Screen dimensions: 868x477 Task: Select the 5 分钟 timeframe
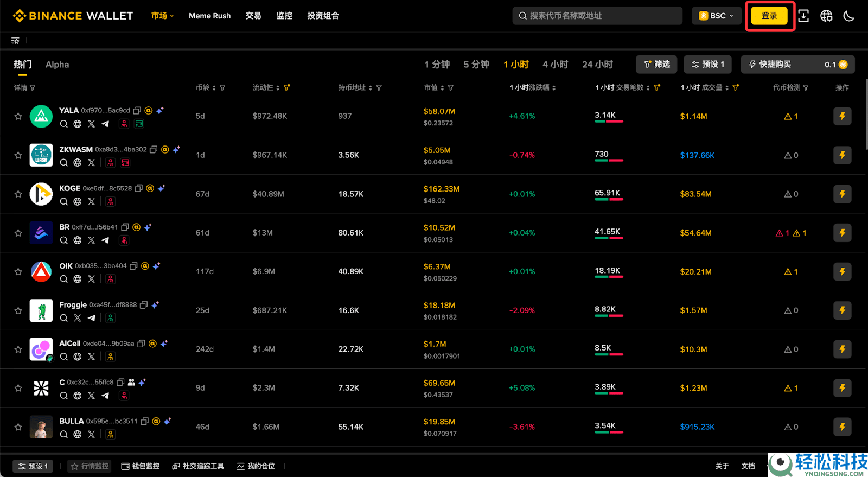(476, 65)
